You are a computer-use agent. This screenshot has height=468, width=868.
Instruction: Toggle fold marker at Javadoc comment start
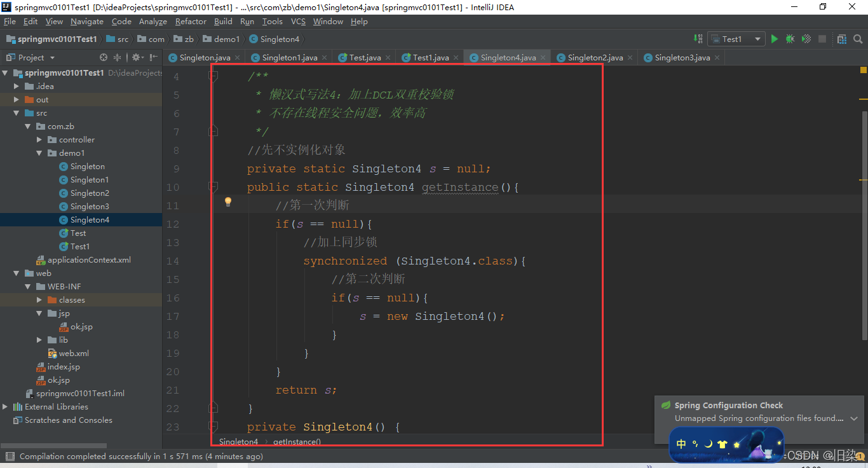[214, 76]
